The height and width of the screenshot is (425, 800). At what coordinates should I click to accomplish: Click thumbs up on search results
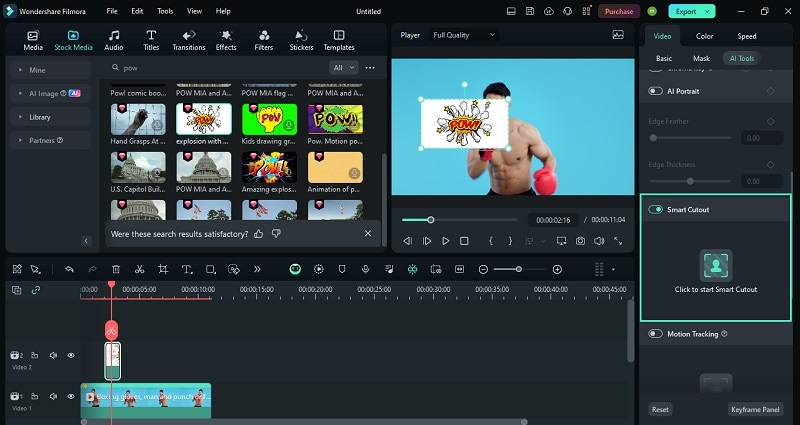tap(259, 234)
